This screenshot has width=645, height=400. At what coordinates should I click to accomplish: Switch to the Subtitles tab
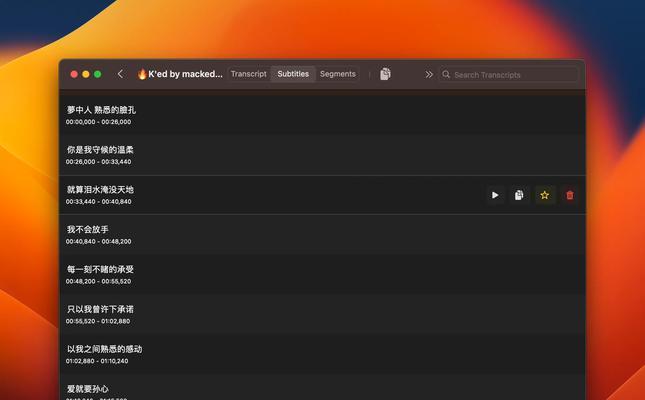(293, 74)
